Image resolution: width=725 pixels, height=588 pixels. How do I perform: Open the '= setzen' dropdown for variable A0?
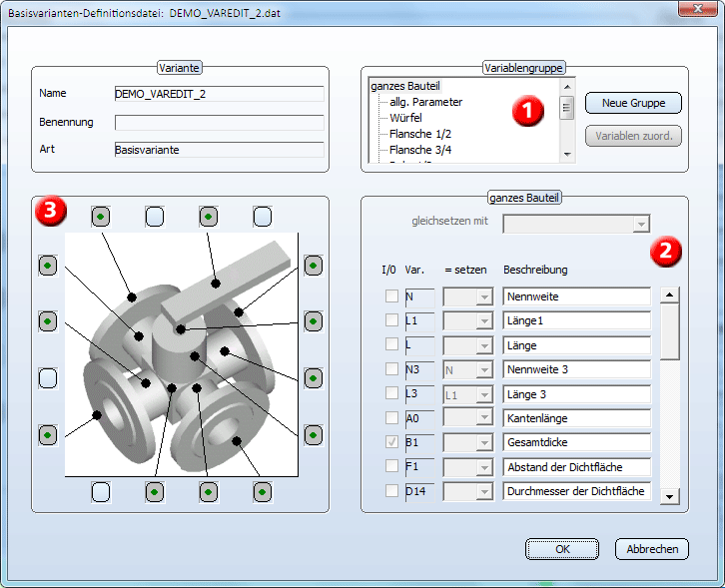point(484,418)
